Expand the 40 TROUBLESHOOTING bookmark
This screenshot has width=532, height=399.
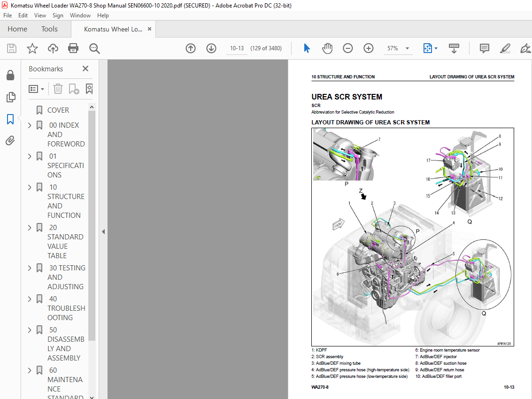[30, 299]
